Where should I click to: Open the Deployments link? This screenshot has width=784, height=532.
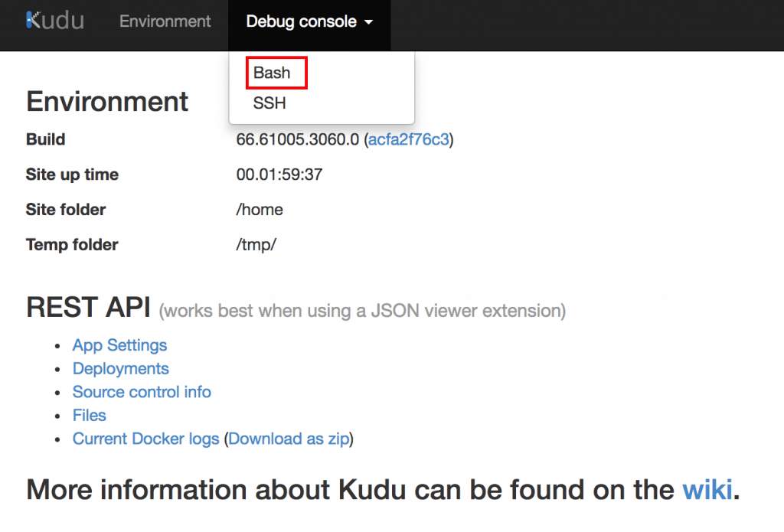120,369
